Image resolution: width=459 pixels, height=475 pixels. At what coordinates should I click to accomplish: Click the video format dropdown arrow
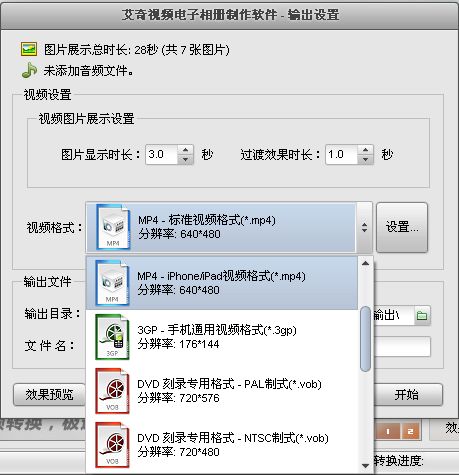[364, 227]
